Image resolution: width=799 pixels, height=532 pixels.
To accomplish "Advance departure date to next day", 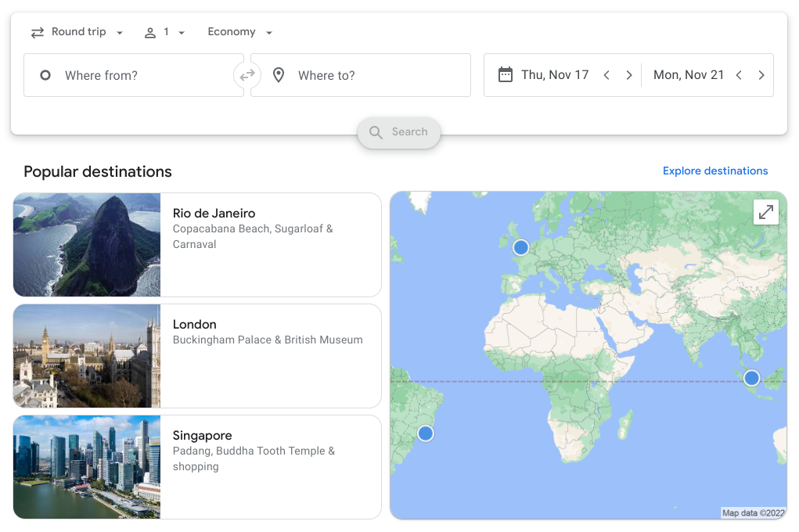I will [x=628, y=75].
